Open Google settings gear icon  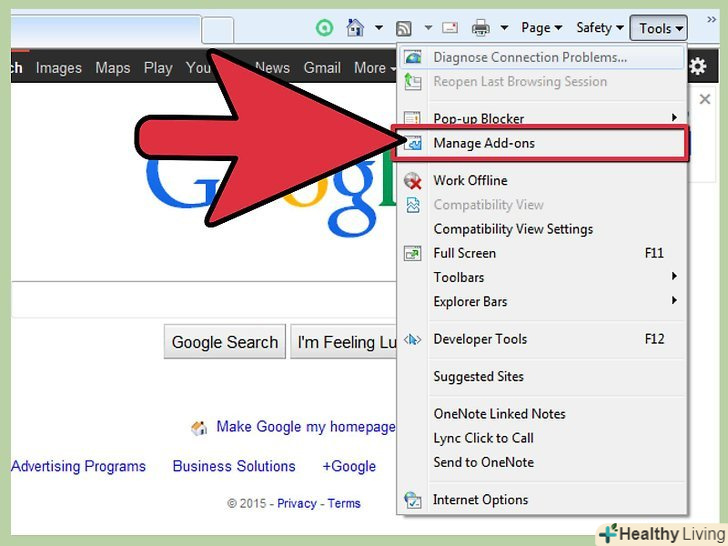697,67
